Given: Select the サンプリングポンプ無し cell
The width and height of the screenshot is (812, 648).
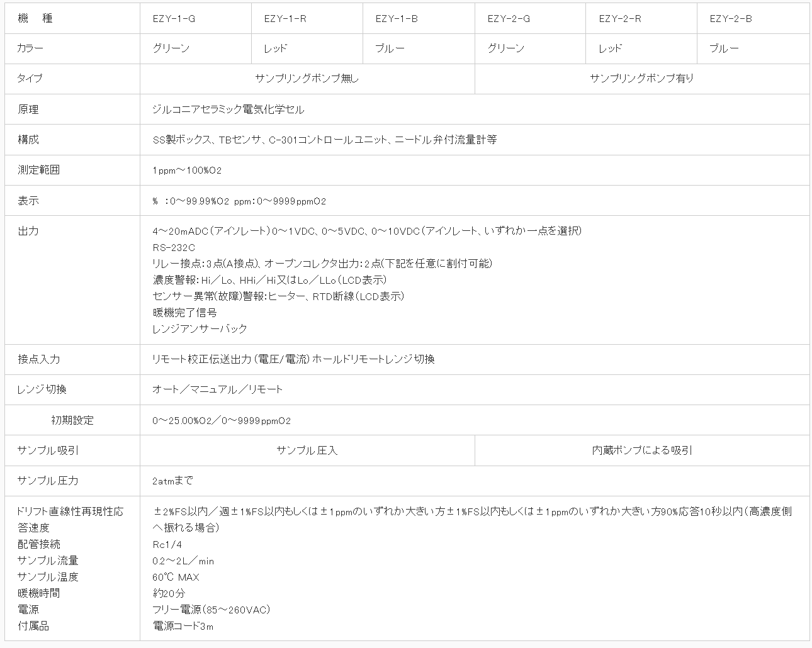Looking at the screenshot, I should pos(307,79).
